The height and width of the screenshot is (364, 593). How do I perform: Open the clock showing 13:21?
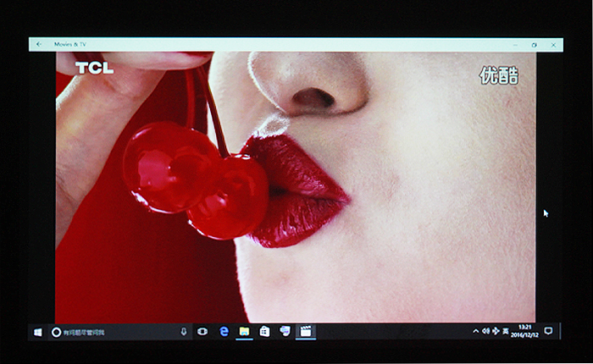click(x=525, y=331)
